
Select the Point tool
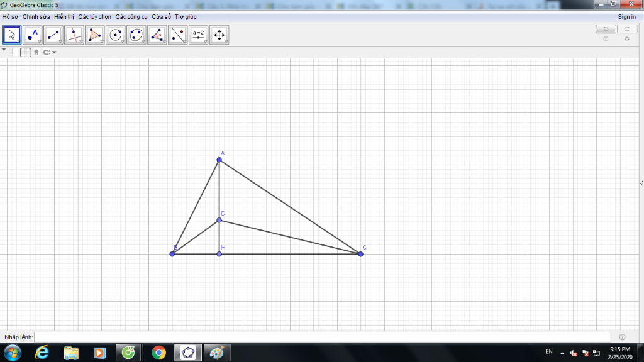point(33,35)
